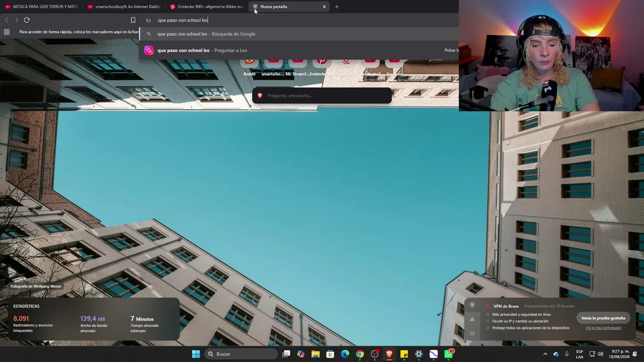Open a new tab with the plus button

pyautogui.click(x=337, y=7)
